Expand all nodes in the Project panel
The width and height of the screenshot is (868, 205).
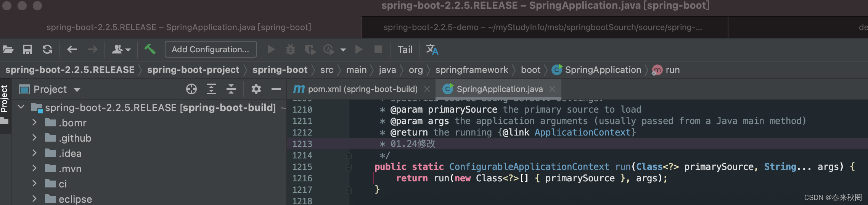point(211,89)
